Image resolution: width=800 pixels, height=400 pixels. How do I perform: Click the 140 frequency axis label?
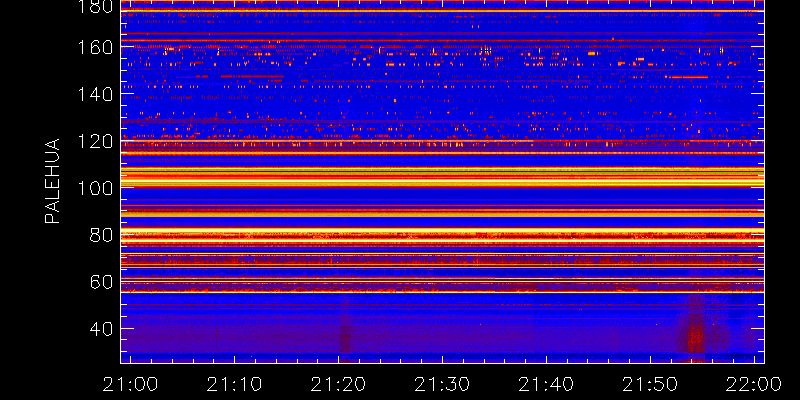(95, 94)
